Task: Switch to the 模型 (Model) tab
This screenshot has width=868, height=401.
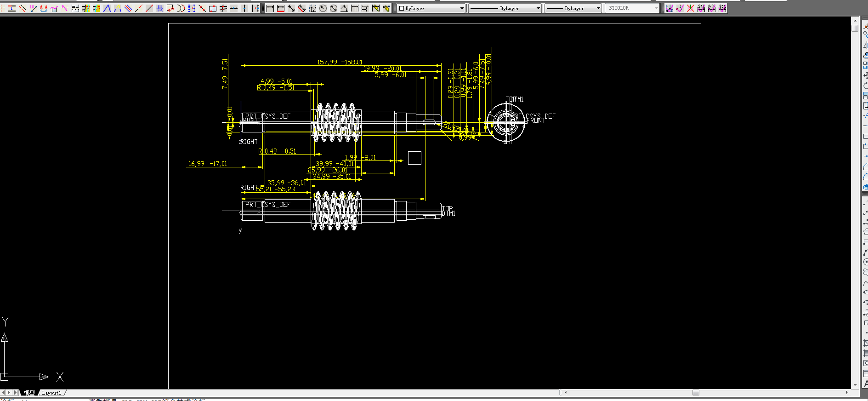Action: pos(29,393)
